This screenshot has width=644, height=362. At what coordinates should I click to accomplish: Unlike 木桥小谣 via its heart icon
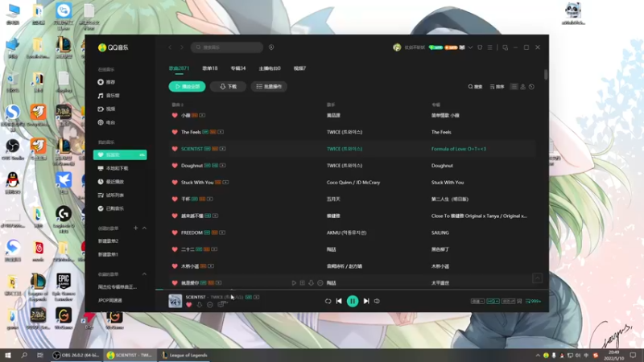tap(175, 266)
